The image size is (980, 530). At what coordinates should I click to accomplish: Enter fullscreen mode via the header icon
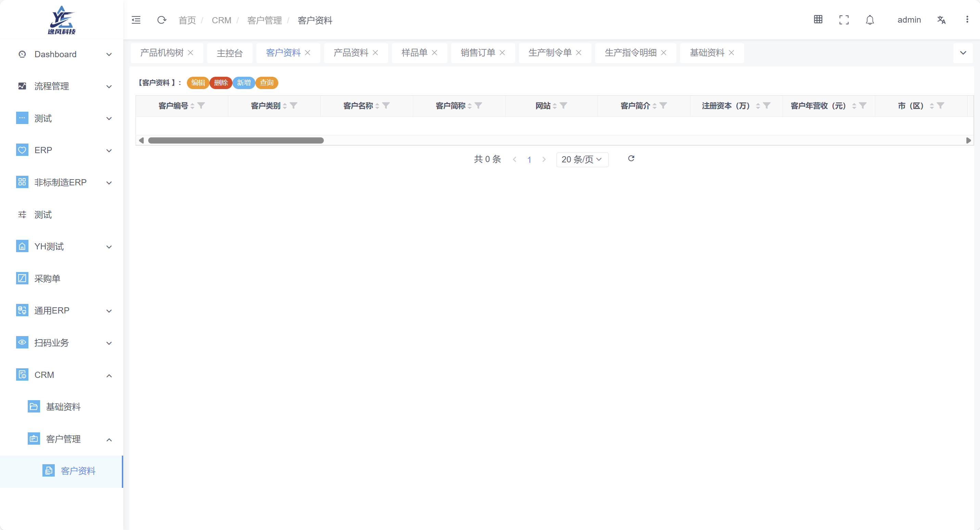click(x=844, y=20)
